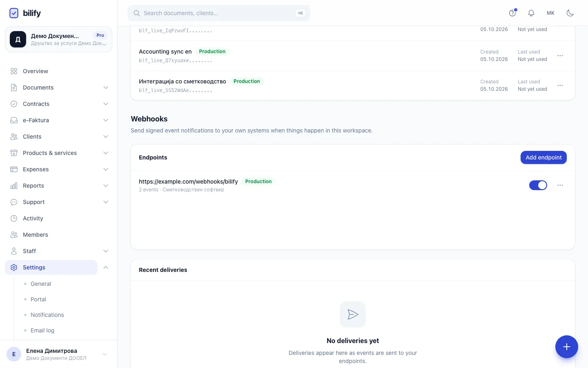This screenshot has height=368, width=588.
Task: Open more options for Accounting sync en key
Action: pos(560,56)
